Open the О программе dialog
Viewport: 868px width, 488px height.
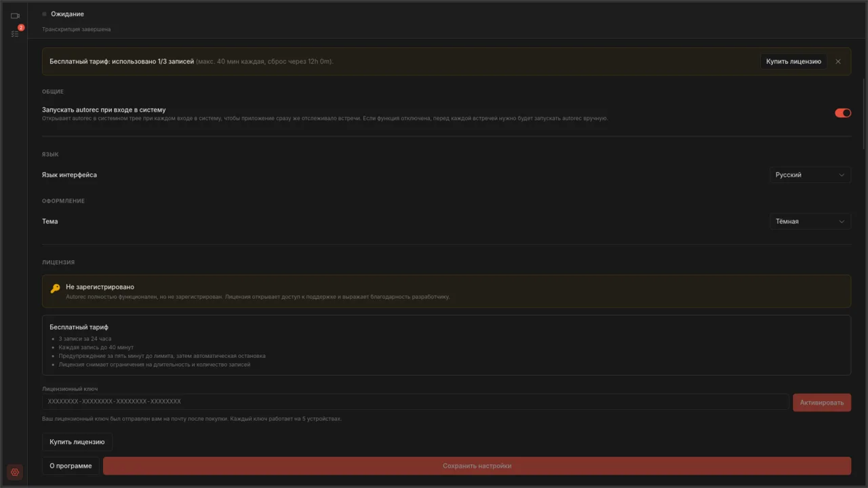(x=71, y=466)
